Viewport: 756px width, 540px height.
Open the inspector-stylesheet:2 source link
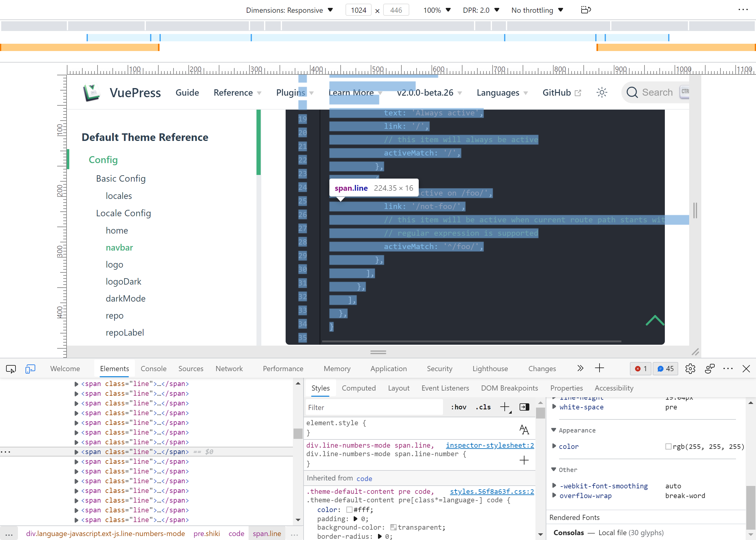(x=490, y=445)
